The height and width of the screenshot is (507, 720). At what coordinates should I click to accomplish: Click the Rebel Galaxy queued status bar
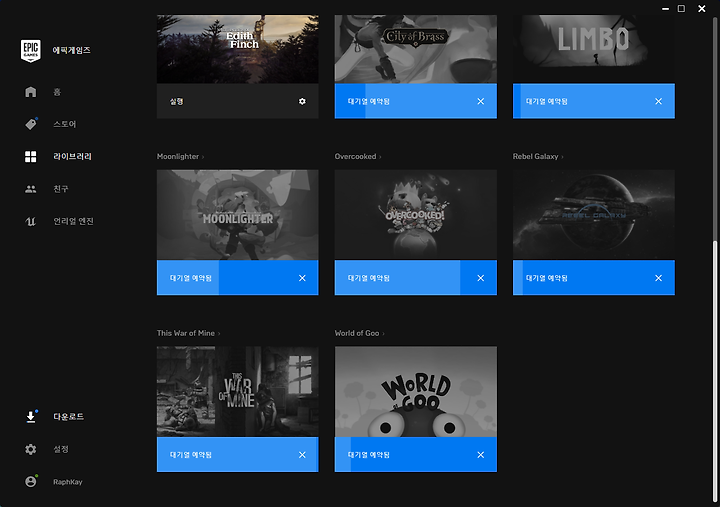[594, 278]
